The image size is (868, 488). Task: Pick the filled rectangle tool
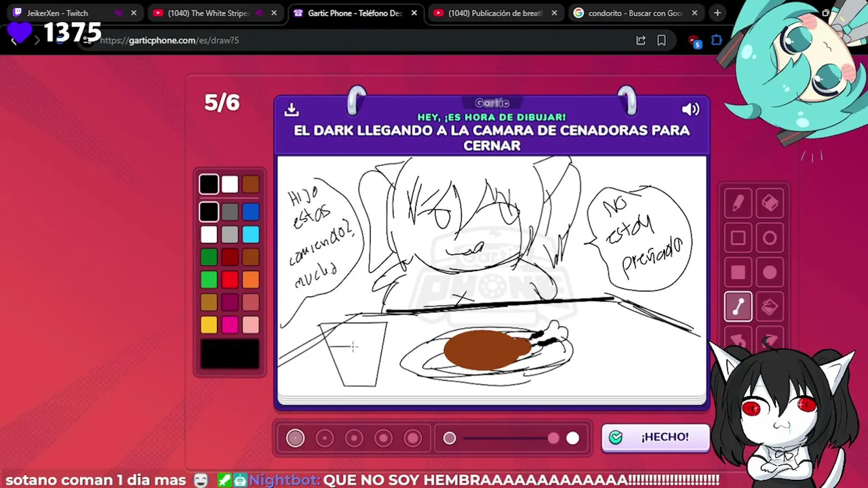[x=738, y=272]
